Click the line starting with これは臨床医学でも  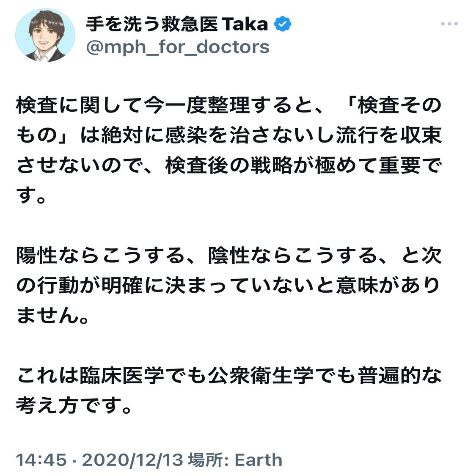229,376
